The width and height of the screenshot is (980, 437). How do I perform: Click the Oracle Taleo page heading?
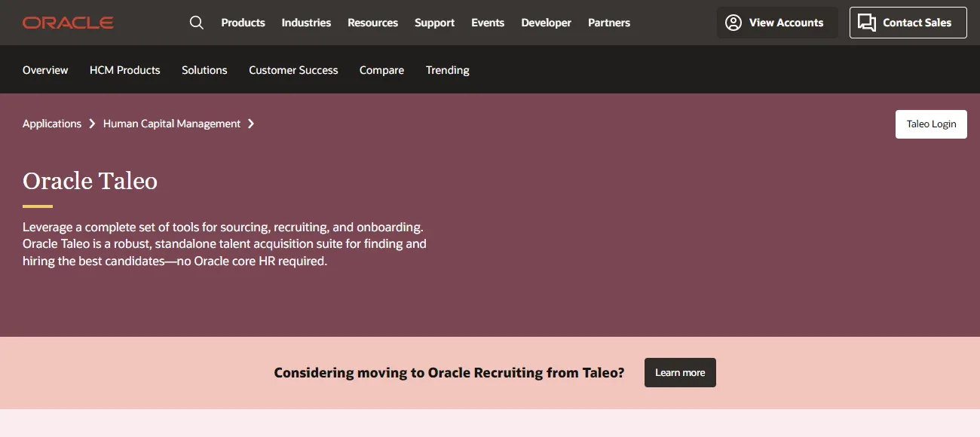point(90,181)
